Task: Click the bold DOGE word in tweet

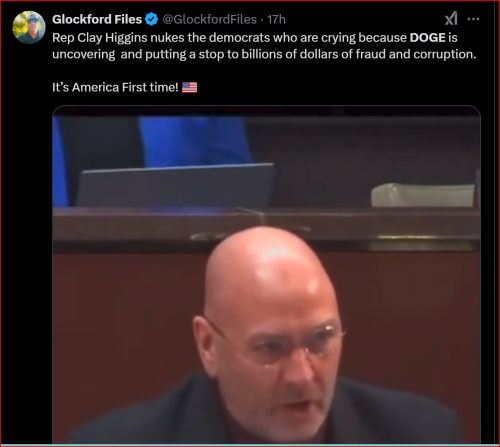Action: click(427, 38)
